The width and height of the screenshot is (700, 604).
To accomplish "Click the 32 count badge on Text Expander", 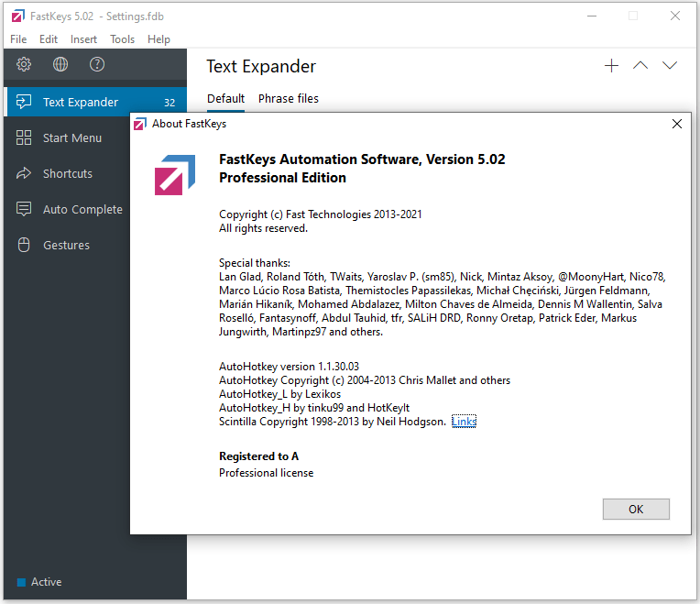I will click(x=170, y=103).
